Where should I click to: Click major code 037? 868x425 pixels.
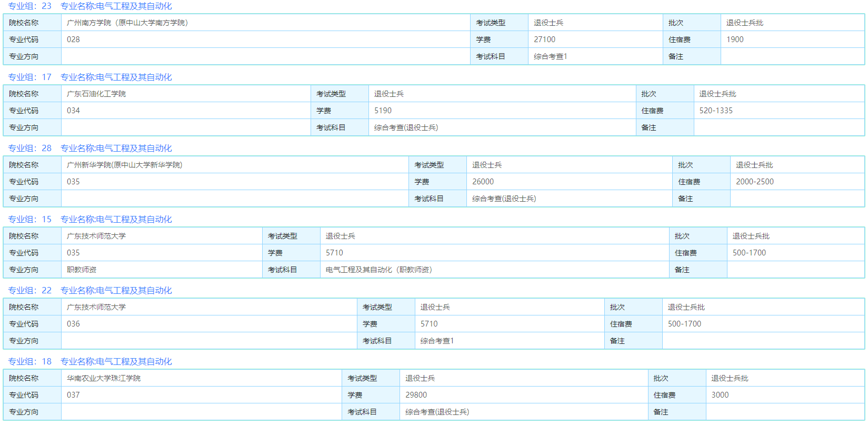pyautogui.click(x=73, y=395)
